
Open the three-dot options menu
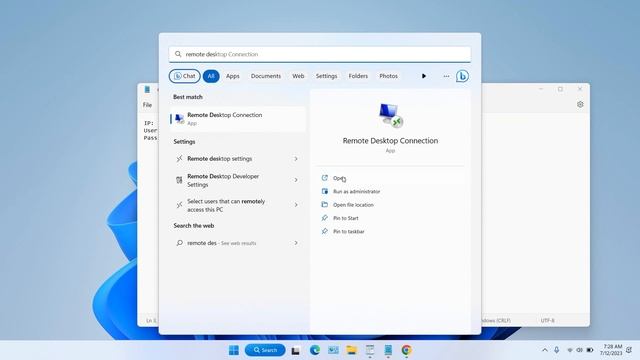click(446, 76)
